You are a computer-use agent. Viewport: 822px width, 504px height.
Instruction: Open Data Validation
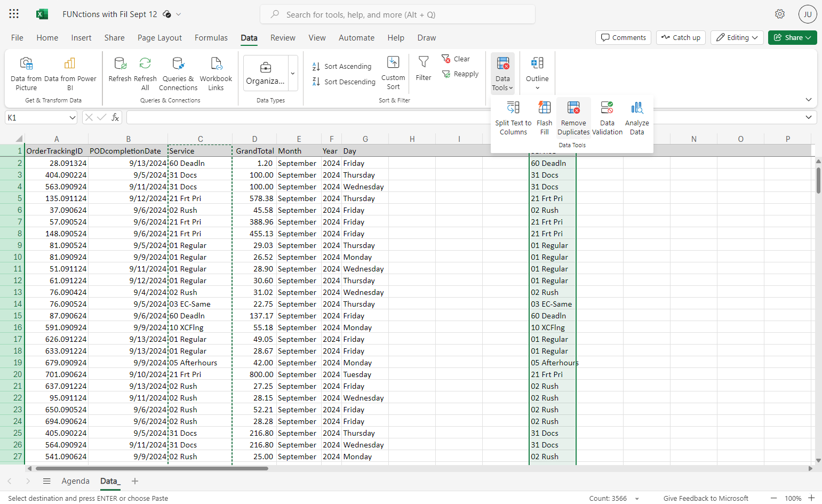(x=607, y=118)
